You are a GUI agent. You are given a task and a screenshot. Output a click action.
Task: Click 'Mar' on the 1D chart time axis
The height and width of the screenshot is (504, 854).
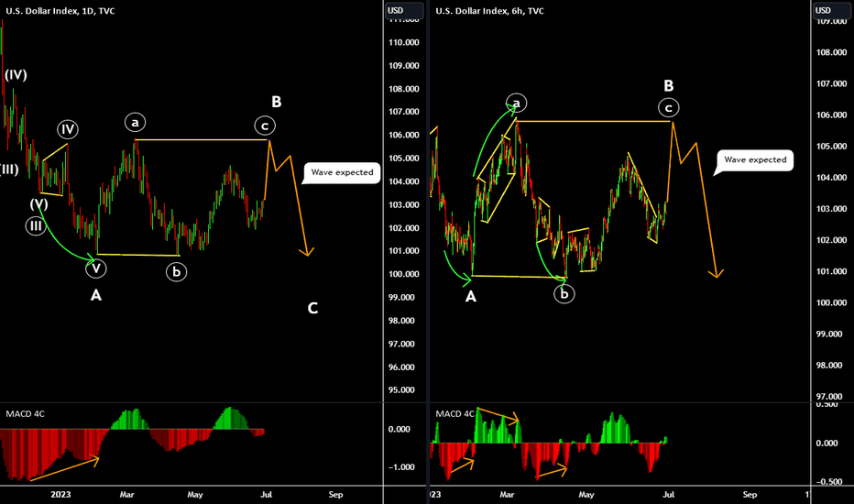(126, 495)
